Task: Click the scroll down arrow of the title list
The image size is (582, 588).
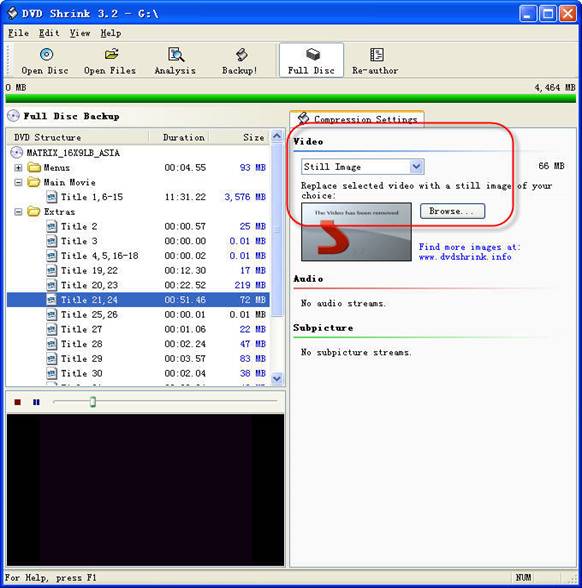Action: point(277,378)
